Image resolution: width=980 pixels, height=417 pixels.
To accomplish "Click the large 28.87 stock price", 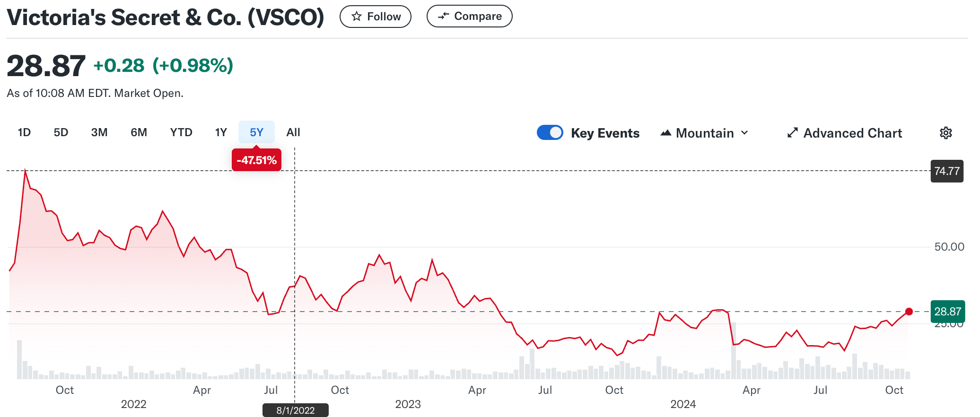I will (x=46, y=66).
